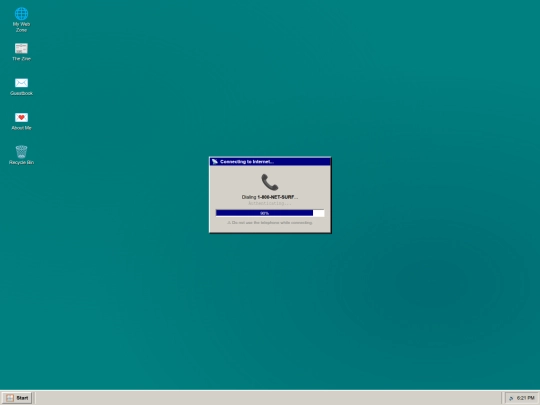
Task: Click the connection progress bar
Action: click(x=270, y=213)
